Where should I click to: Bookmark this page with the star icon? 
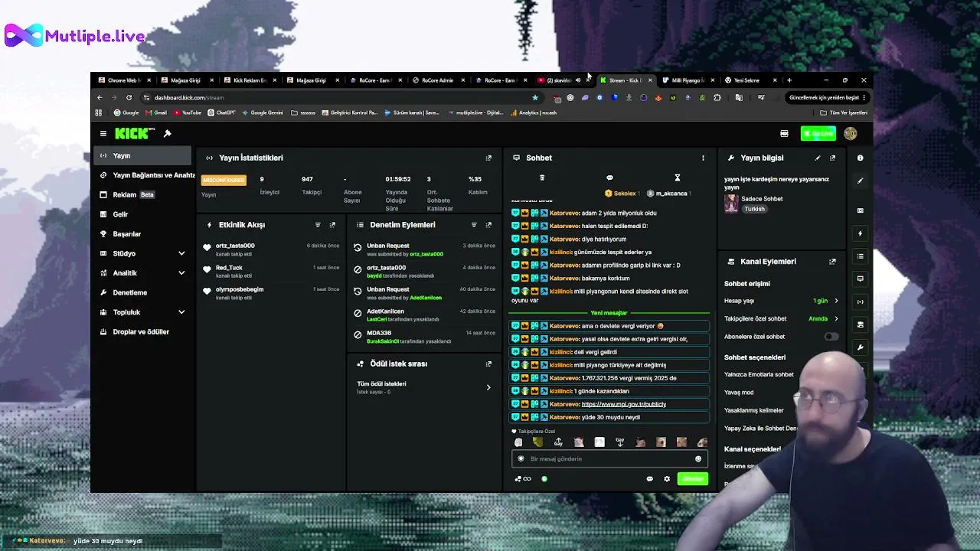534,98
